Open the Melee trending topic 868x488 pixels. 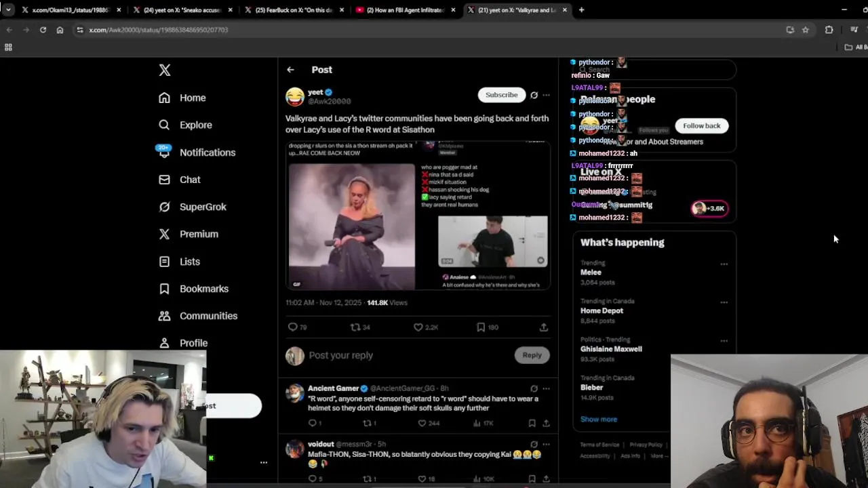[x=591, y=272]
